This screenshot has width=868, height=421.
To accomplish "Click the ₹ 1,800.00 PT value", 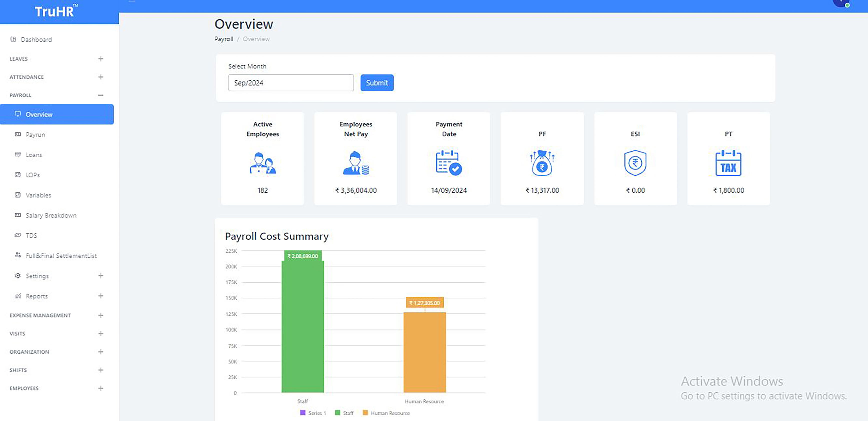I will 728,190.
